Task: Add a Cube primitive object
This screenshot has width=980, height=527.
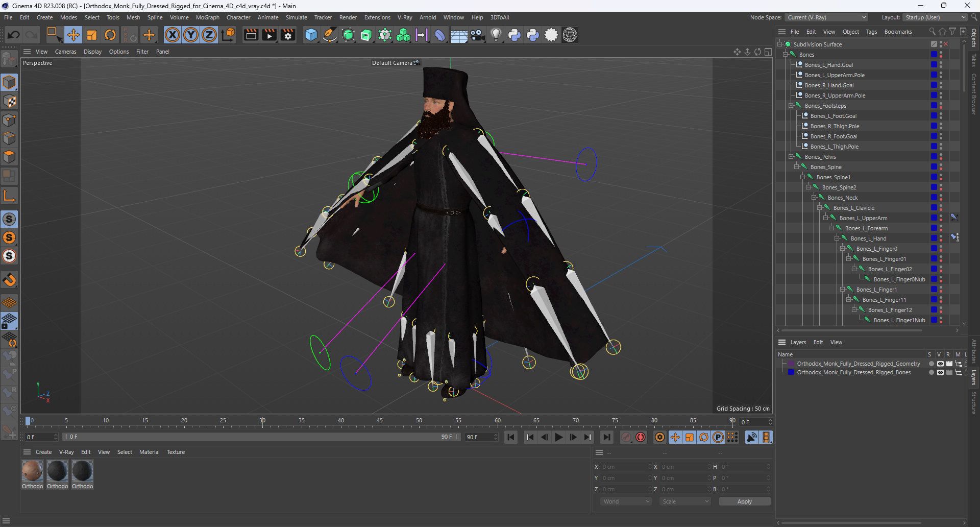Action: (x=311, y=35)
